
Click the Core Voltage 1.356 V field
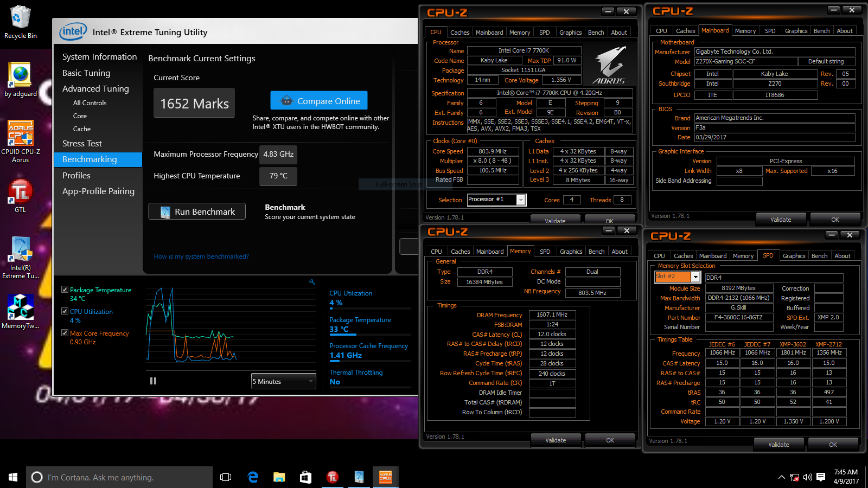tap(561, 80)
